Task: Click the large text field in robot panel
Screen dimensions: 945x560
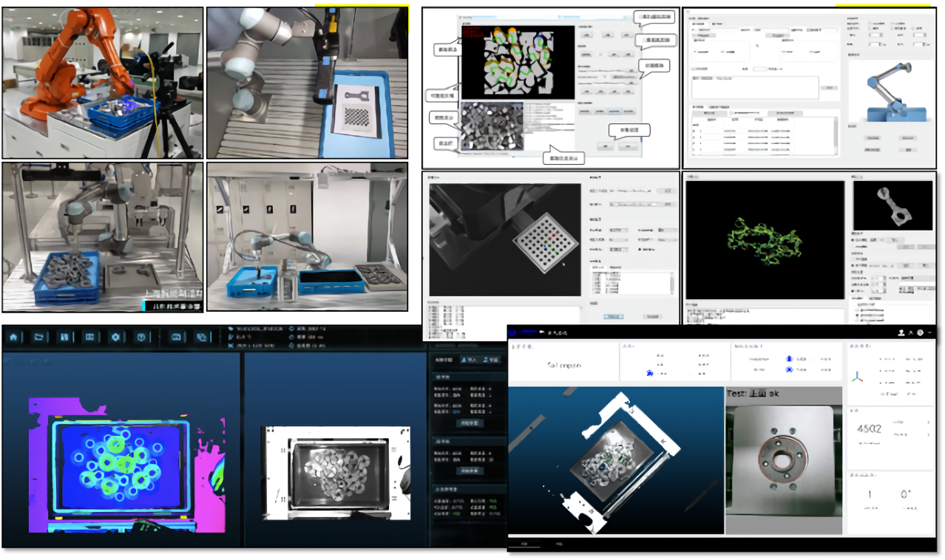Action: 754,87
